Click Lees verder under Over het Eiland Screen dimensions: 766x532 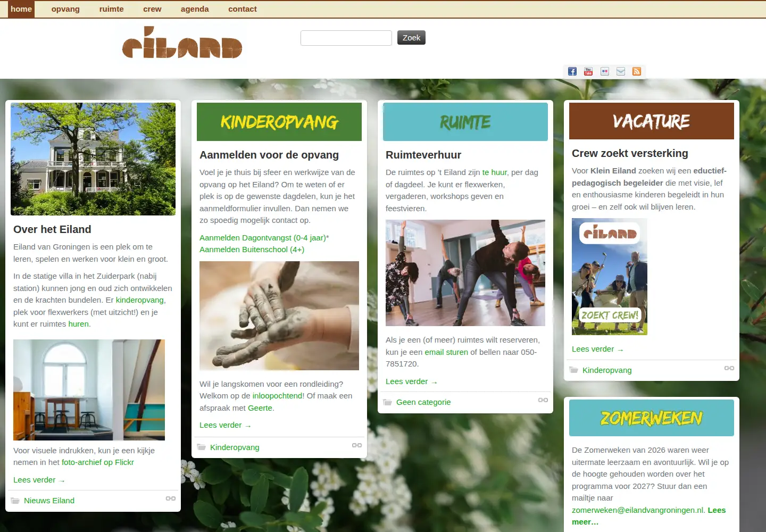pyautogui.click(x=39, y=480)
